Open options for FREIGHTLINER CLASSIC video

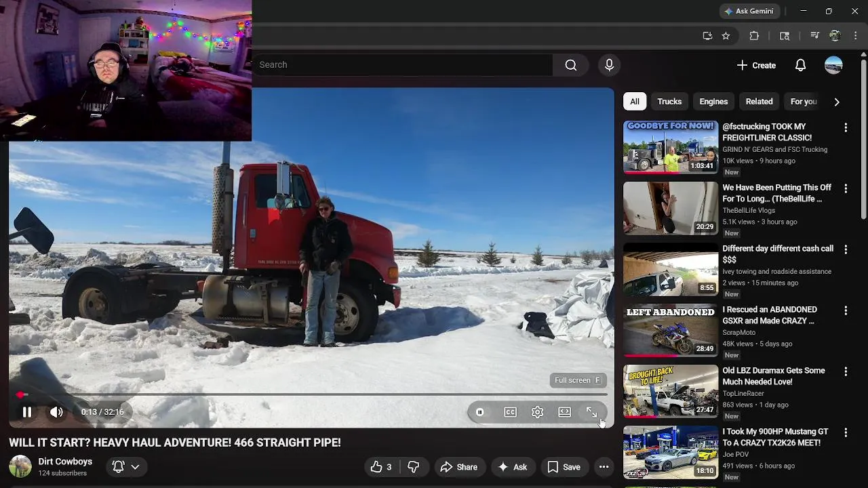846,127
